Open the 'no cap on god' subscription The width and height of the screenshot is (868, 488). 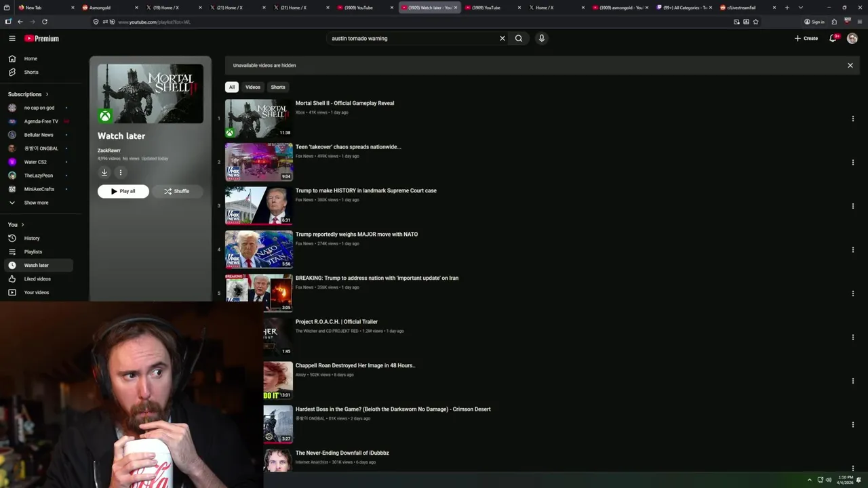pyautogui.click(x=39, y=108)
